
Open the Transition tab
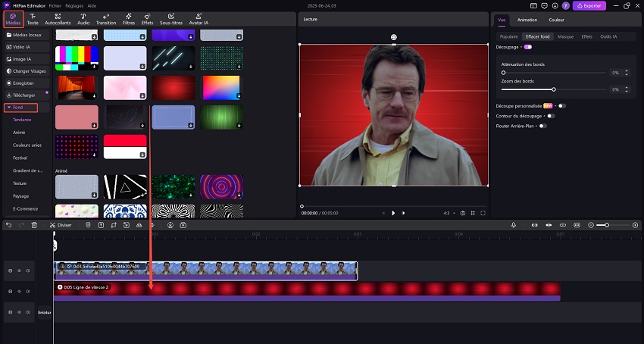pos(106,19)
